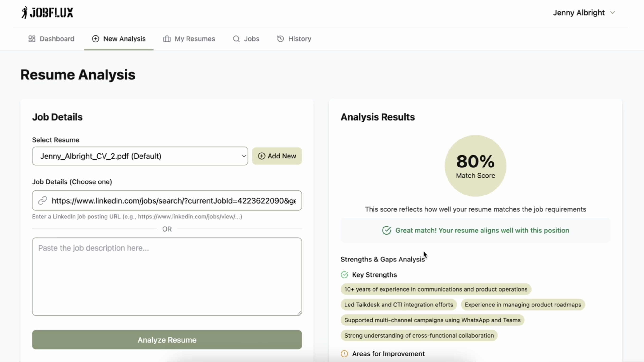This screenshot has height=362, width=644.
Task: Click the Areas for Improvement warning icon
Action: click(345, 354)
